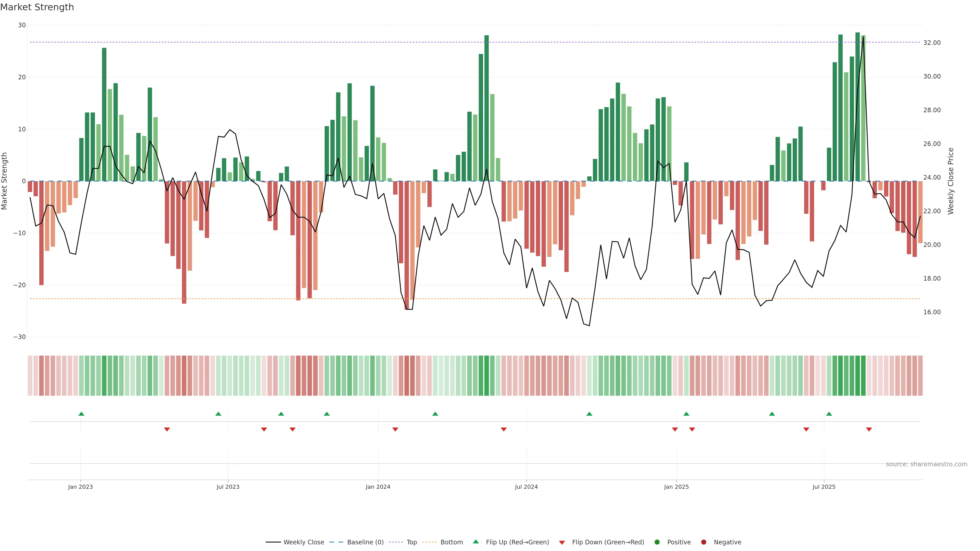Click the Flip Down red triangle legend icon

(562, 542)
